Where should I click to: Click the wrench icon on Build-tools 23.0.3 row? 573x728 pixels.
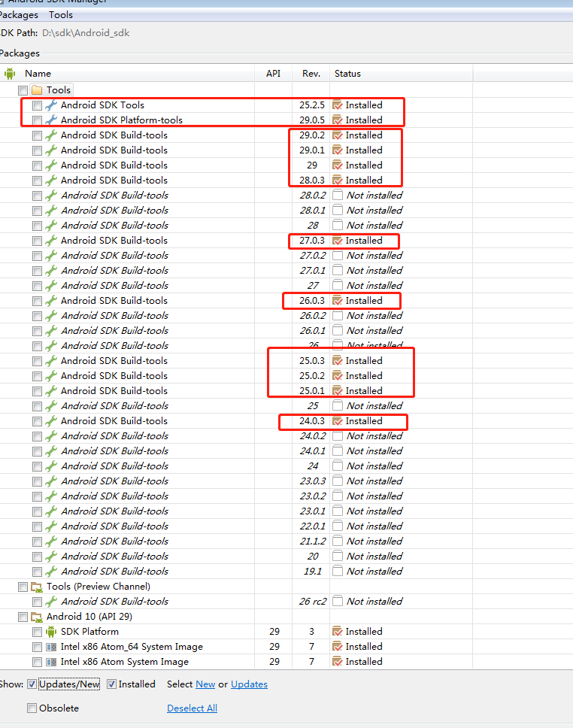(51, 481)
